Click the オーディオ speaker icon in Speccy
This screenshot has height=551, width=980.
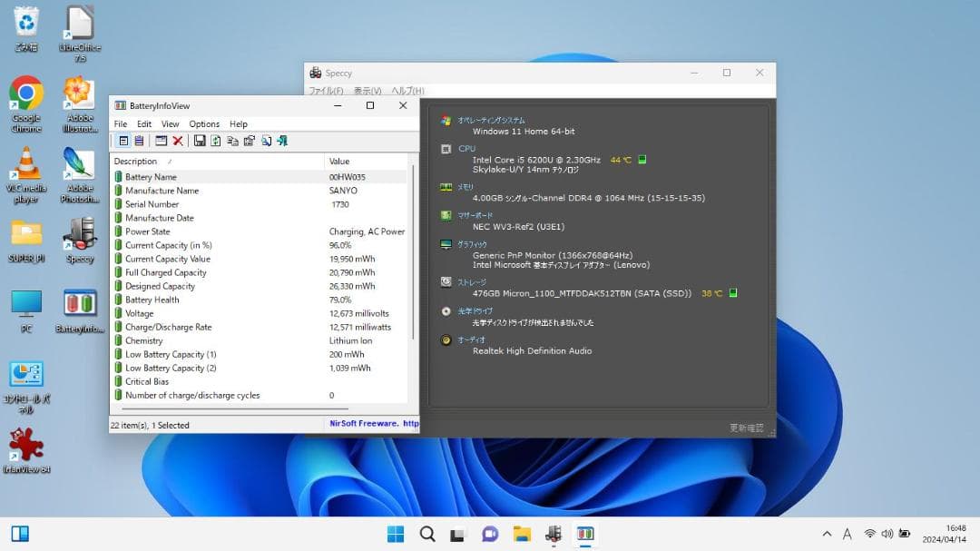(x=446, y=341)
